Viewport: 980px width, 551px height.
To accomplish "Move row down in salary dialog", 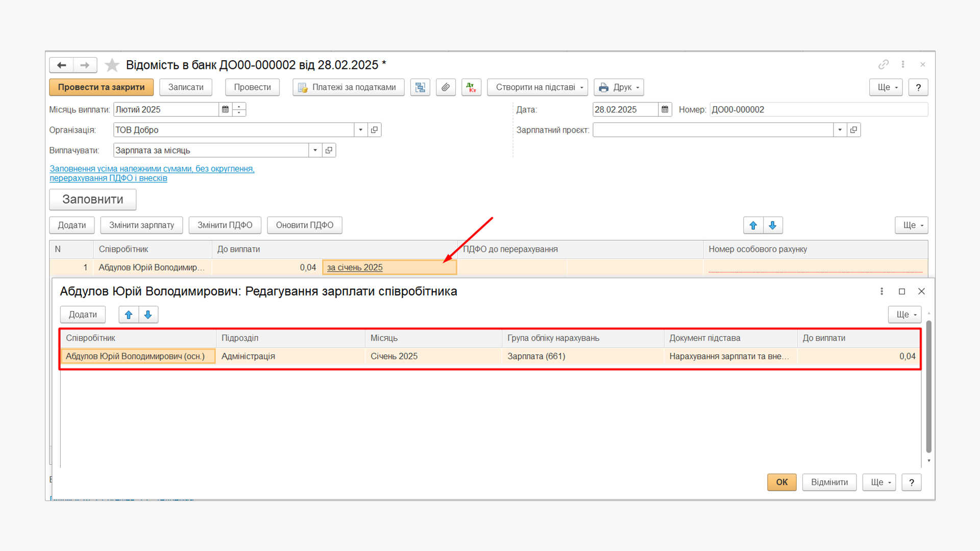I will pyautogui.click(x=148, y=315).
